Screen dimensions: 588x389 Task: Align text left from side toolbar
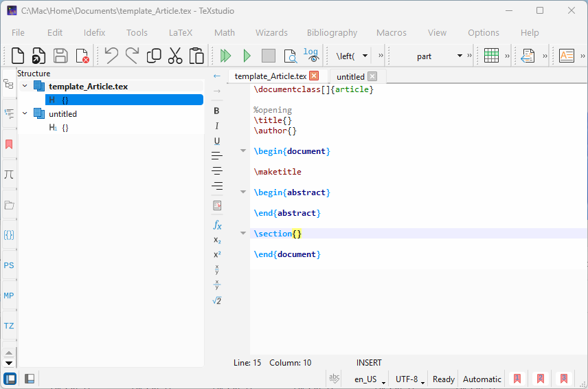coord(217,156)
